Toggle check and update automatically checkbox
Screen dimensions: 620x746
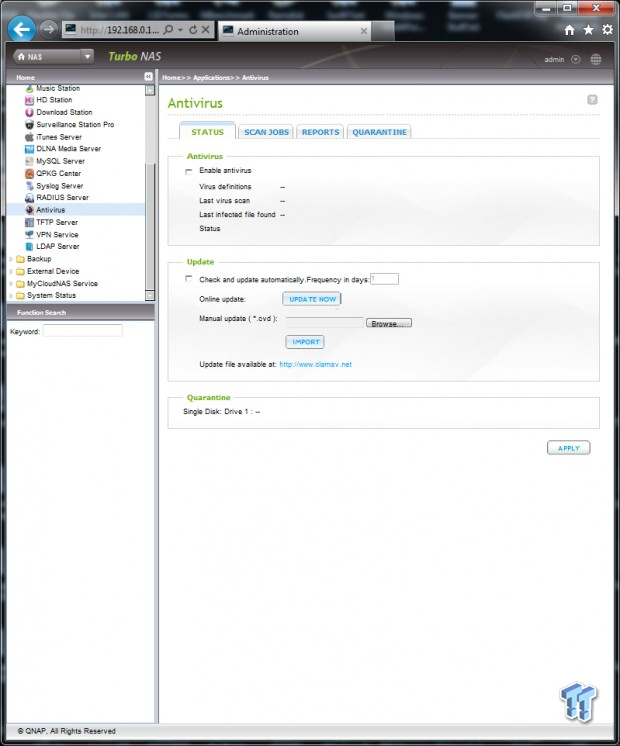189,279
